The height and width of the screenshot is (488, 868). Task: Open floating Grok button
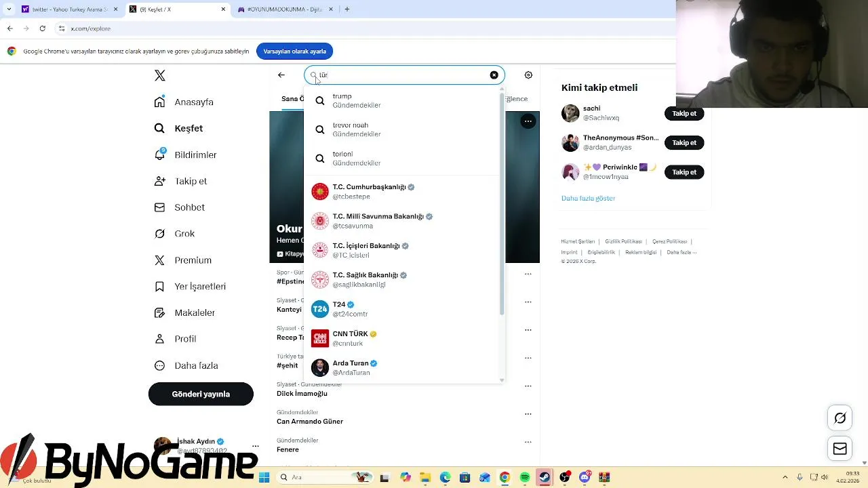coord(840,418)
